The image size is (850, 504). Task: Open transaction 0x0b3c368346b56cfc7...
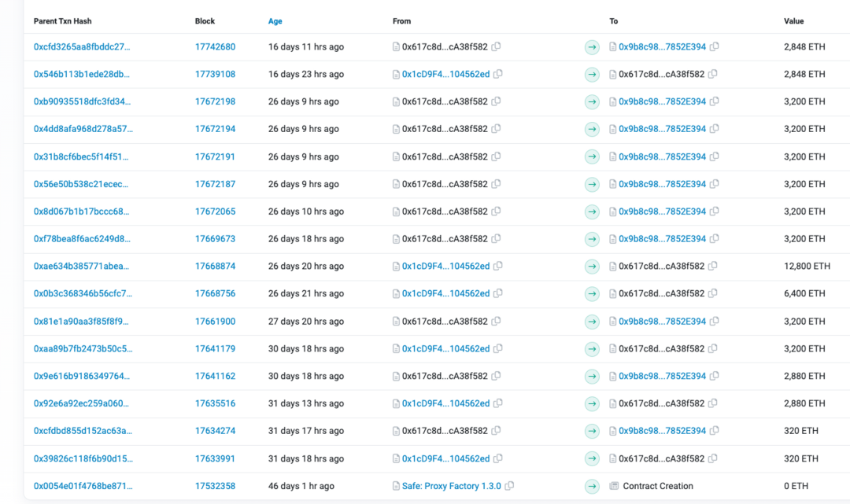[x=83, y=293]
